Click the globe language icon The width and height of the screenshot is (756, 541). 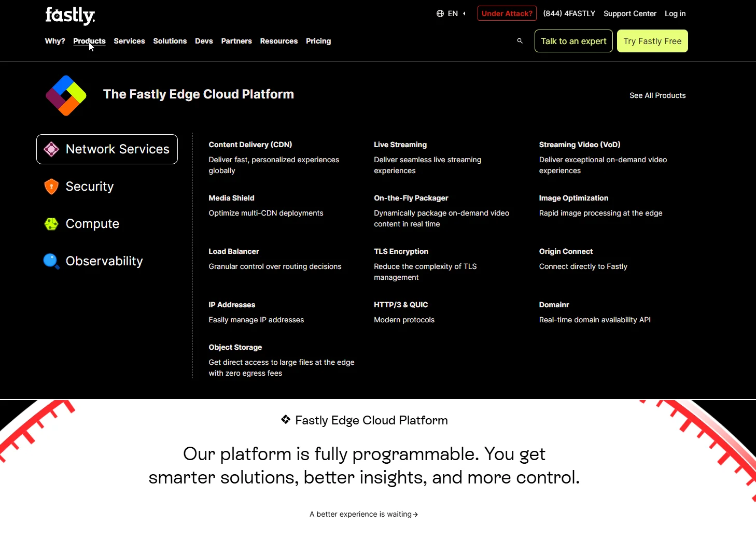(440, 13)
